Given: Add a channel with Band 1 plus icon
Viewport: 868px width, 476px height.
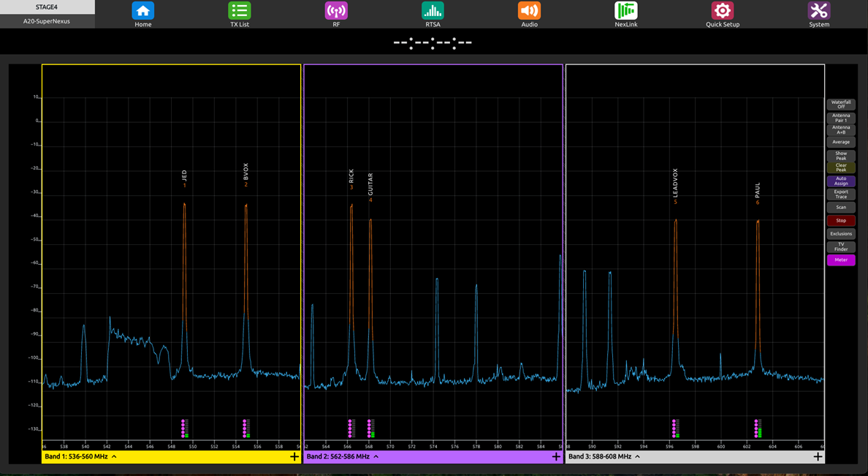Looking at the screenshot, I should tap(294, 456).
